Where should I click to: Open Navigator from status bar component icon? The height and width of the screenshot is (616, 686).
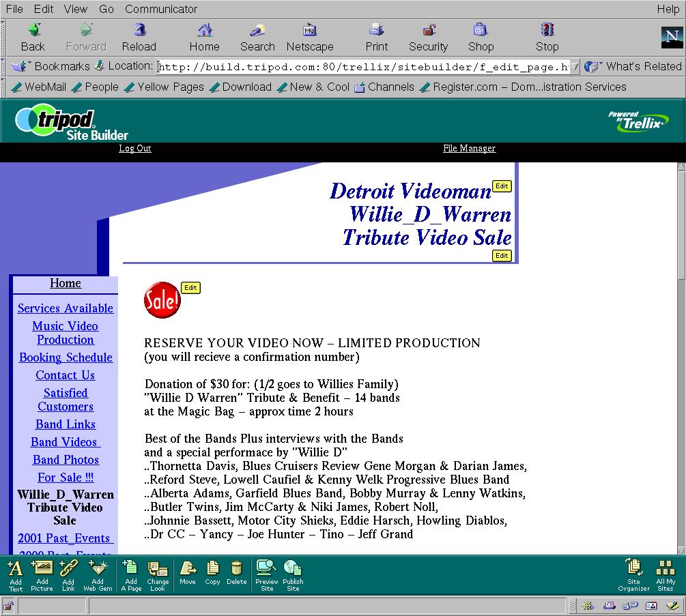[588, 606]
